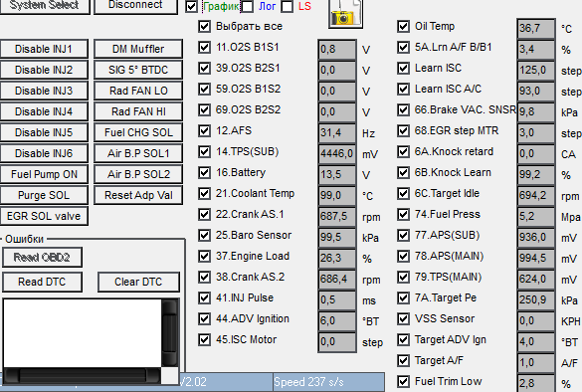
Task: Click the Read OBD2 button
Action: [42, 258]
